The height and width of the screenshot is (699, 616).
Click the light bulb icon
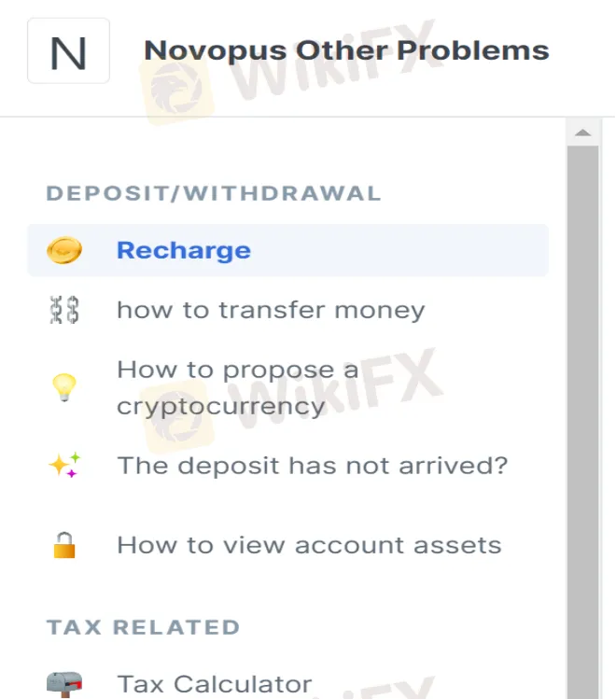(x=64, y=388)
